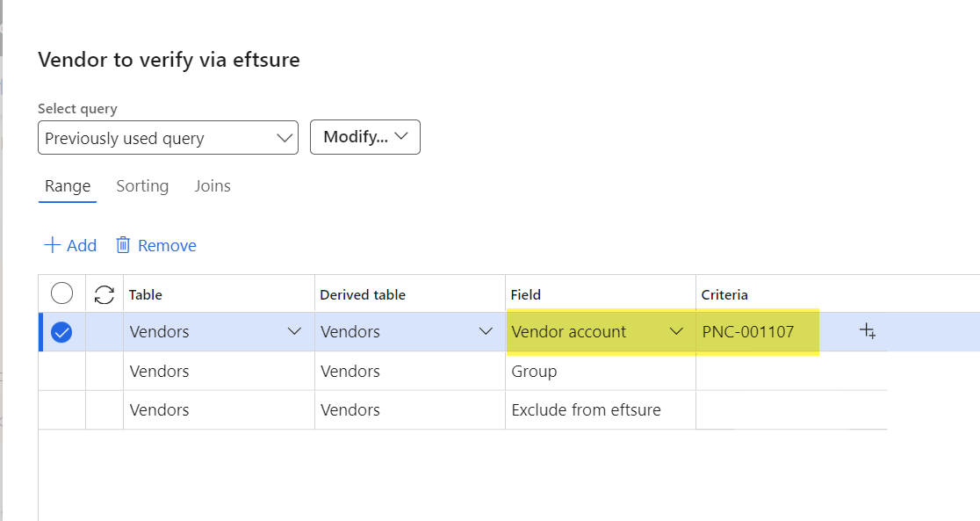980x521 pixels.
Task: Click row selector cell of Exclude from eftsure row
Action: (61, 409)
